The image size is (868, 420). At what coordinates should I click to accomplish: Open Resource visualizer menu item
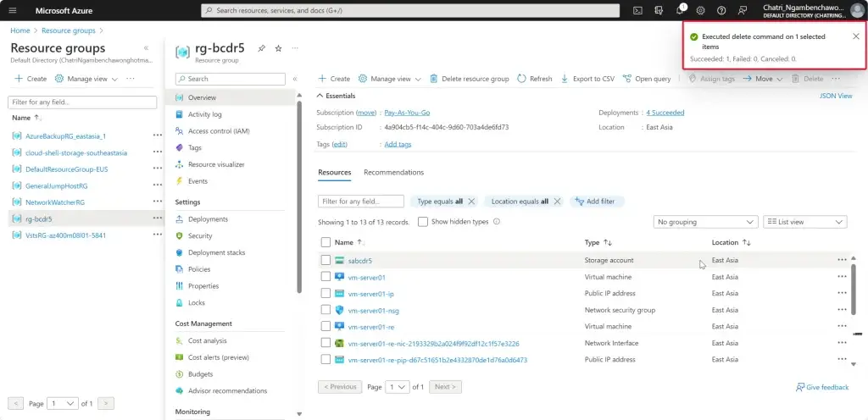click(216, 164)
